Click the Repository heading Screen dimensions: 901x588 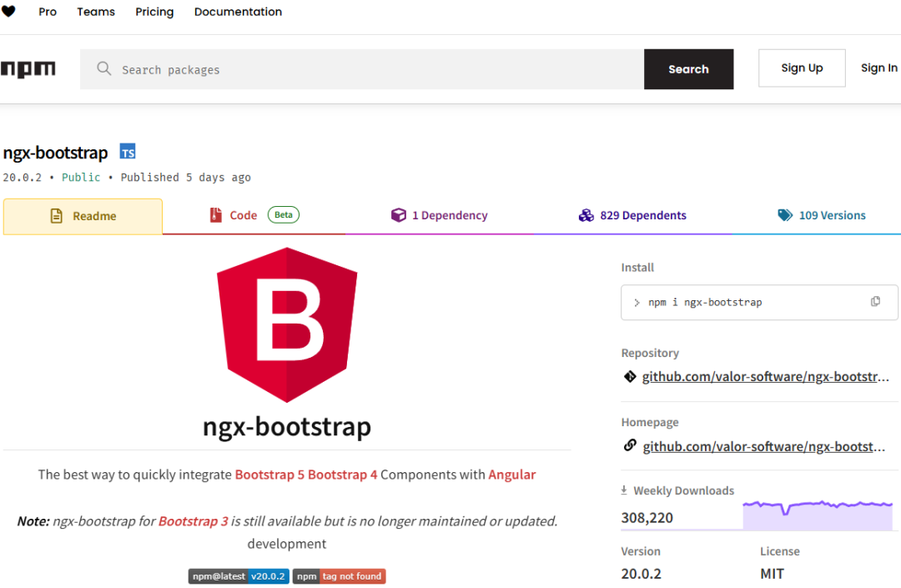[650, 353]
